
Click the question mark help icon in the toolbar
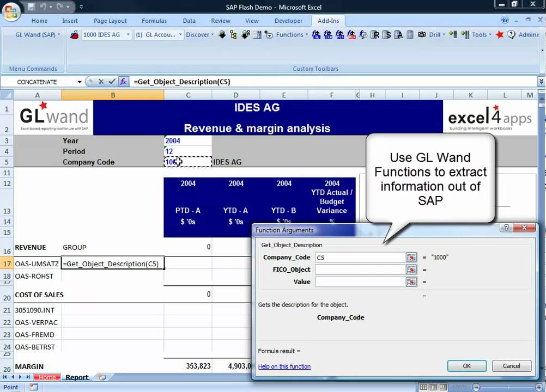[511, 35]
